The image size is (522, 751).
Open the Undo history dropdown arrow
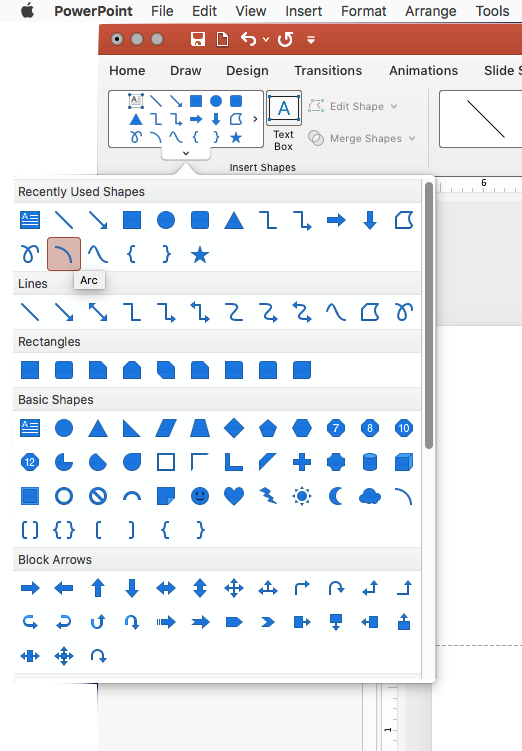(266, 40)
